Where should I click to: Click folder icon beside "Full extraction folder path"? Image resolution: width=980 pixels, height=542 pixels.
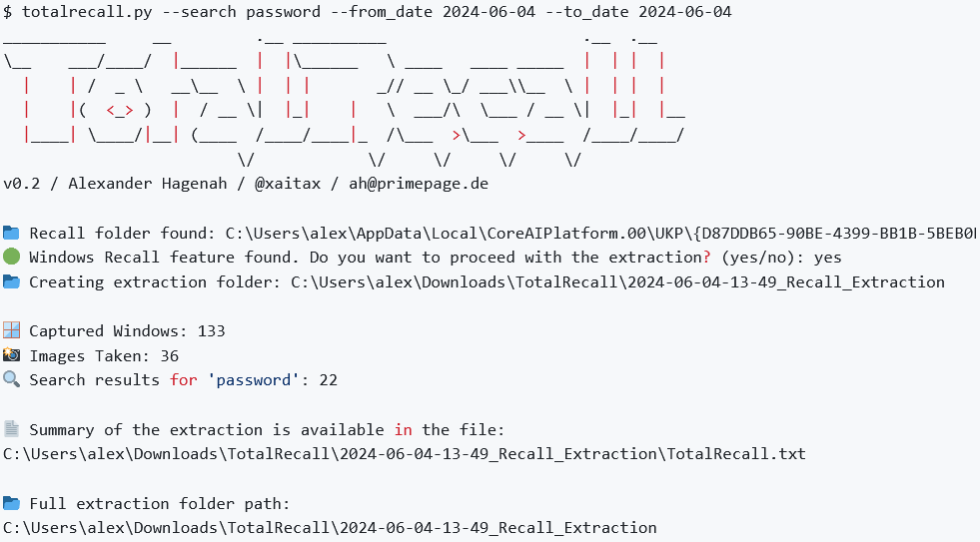[x=11, y=503]
